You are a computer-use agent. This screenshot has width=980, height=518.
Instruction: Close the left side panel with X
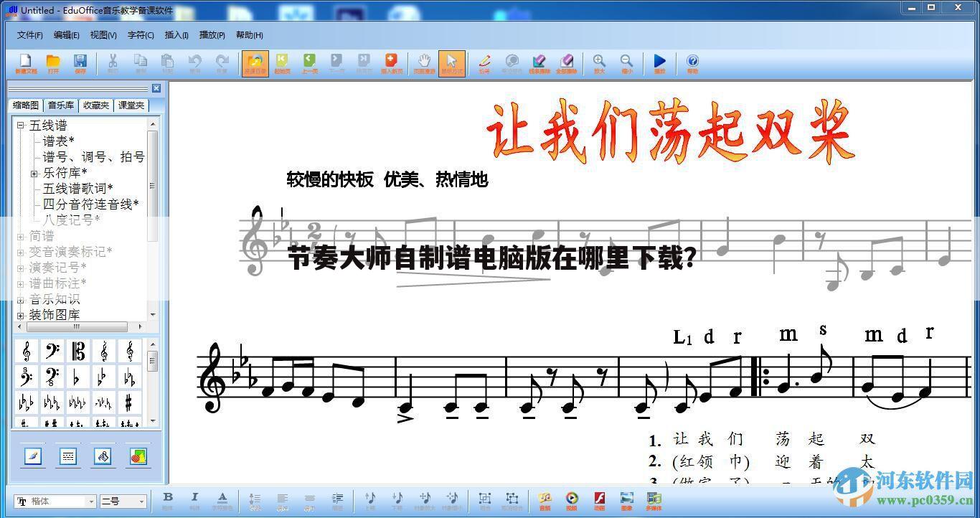coord(156,88)
